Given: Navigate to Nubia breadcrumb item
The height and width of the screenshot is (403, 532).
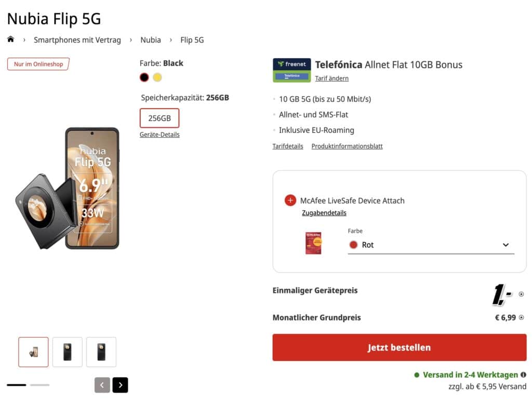Looking at the screenshot, I should click(151, 40).
